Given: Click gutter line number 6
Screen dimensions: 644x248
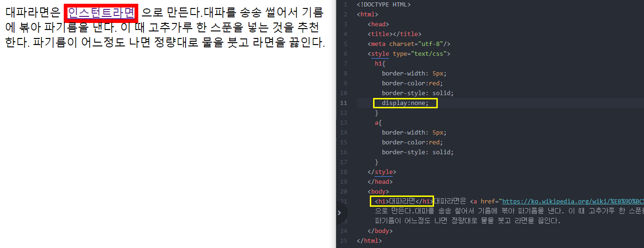Looking at the screenshot, I should (345, 54).
